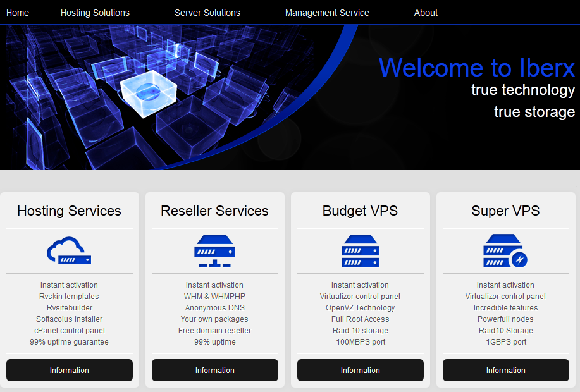Screen dimensions: 580x392
Task: Click 'Softacolus installer' feature text
Action: pyautogui.click(x=69, y=319)
